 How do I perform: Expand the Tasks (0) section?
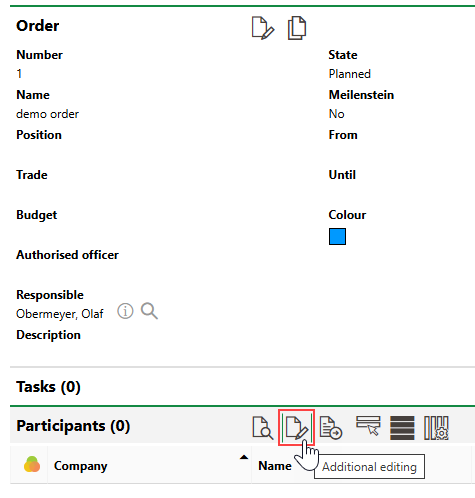[x=48, y=387]
